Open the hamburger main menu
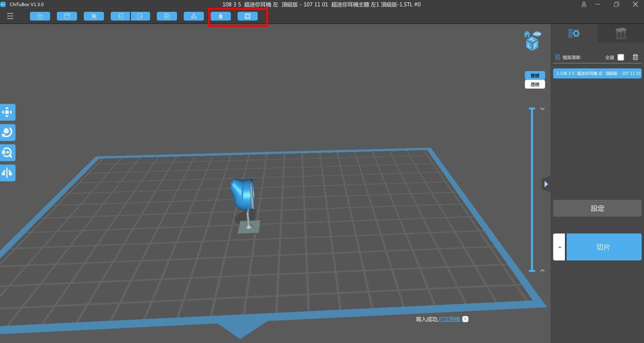The height and width of the screenshot is (343, 644). [x=10, y=16]
